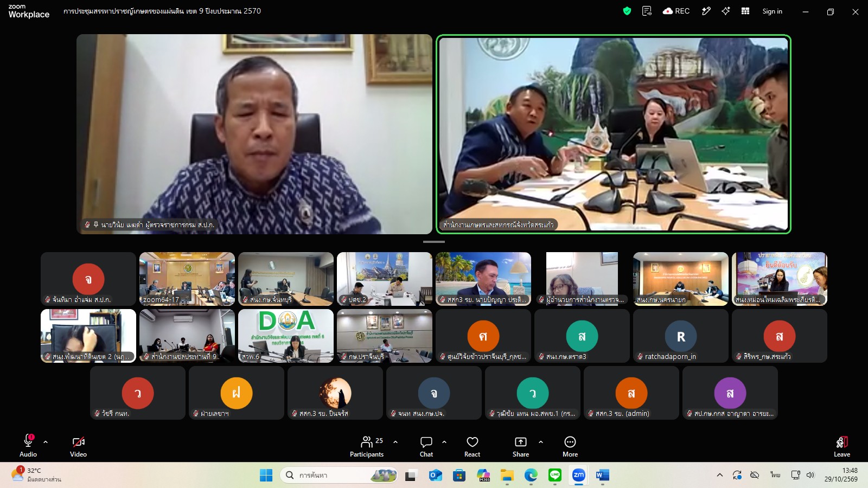Open the annotate pen icon in top bar
Viewport: 868px width, 488px height.
tap(706, 11)
